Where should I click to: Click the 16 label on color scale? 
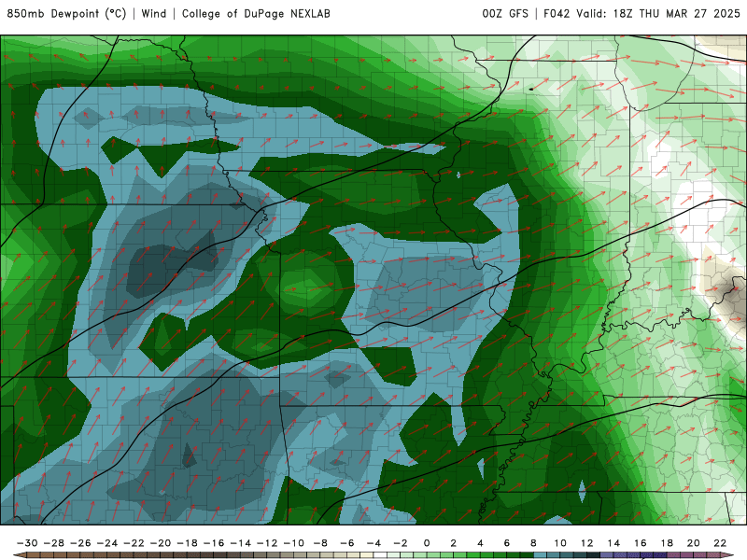coord(641,543)
